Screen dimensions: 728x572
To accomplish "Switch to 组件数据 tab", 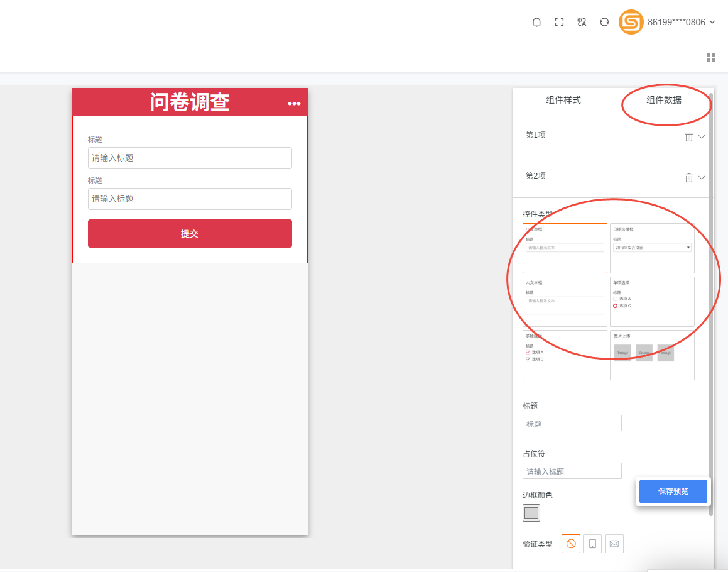I will coord(664,100).
